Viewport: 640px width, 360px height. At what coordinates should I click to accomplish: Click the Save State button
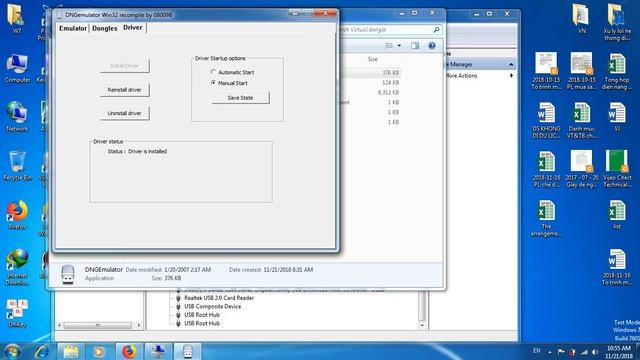point(240,98)
